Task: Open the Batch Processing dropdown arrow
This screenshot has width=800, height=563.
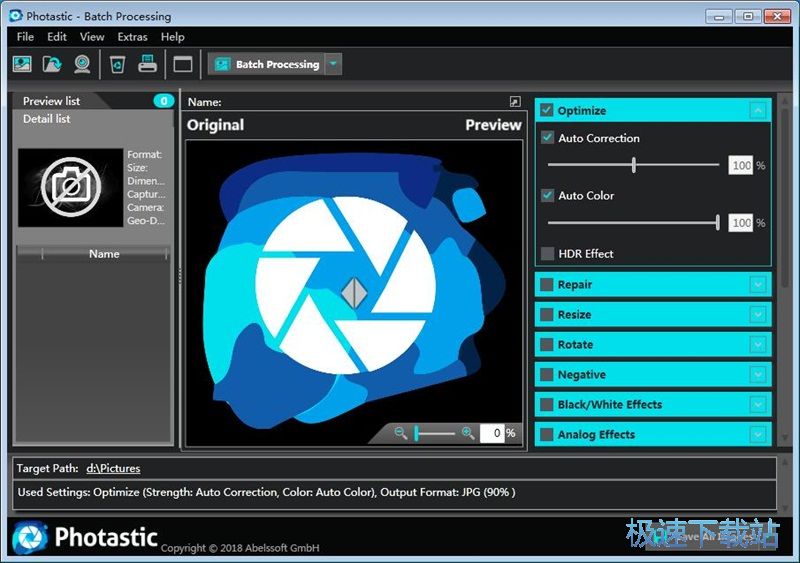Action: [x=333, y=64]
